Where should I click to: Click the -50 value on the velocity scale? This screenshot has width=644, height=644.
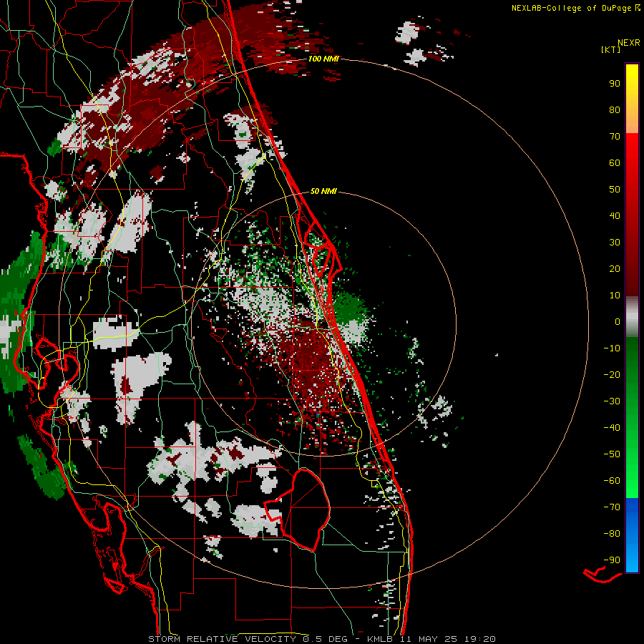pyautogui.click(x=612, y=454)
